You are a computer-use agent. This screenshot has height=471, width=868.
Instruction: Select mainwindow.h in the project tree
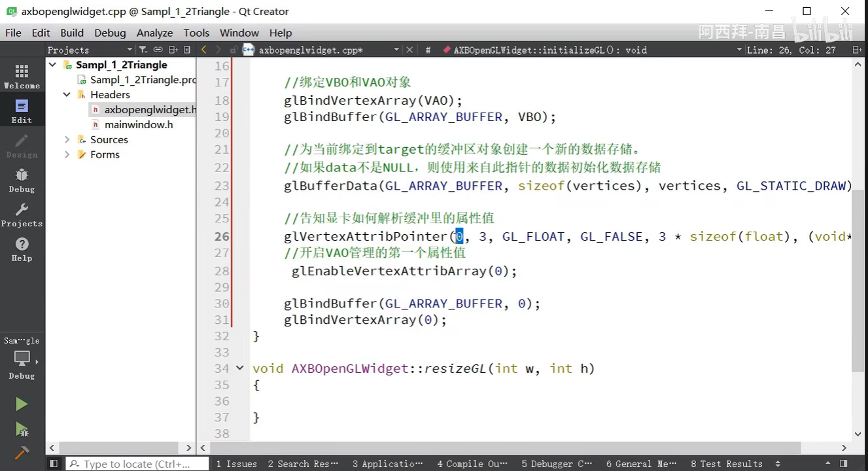138,124
